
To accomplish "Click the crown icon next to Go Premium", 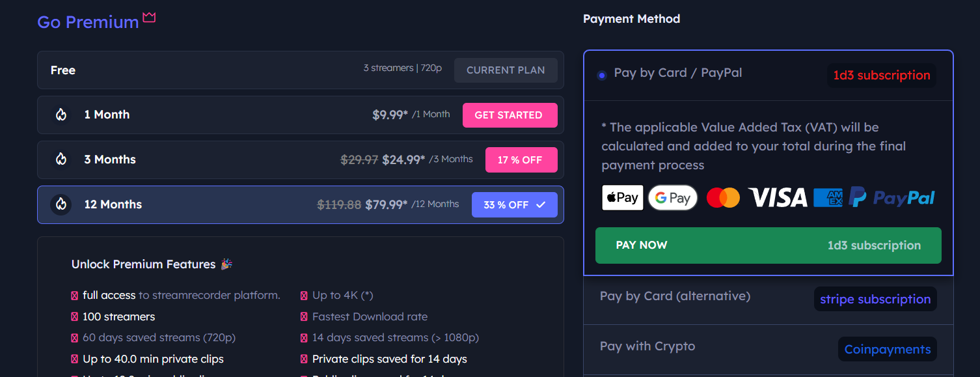I will [x=149, y=18].
